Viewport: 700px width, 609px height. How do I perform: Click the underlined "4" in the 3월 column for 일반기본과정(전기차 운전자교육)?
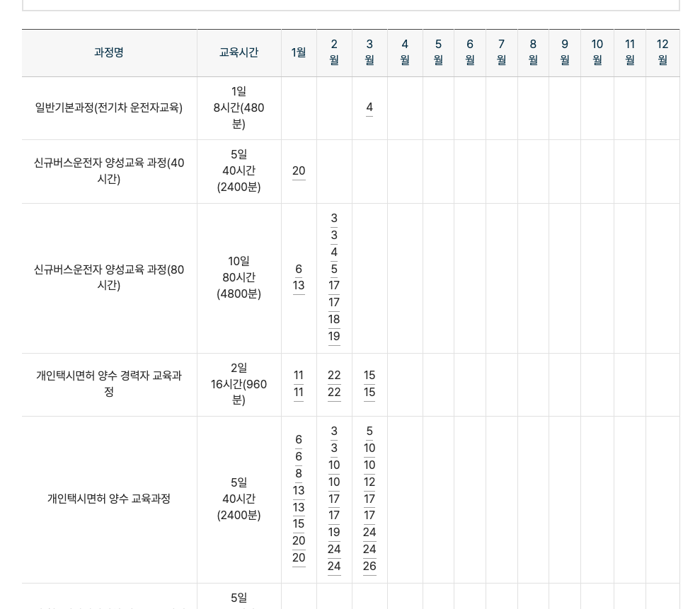click(369, 108)
